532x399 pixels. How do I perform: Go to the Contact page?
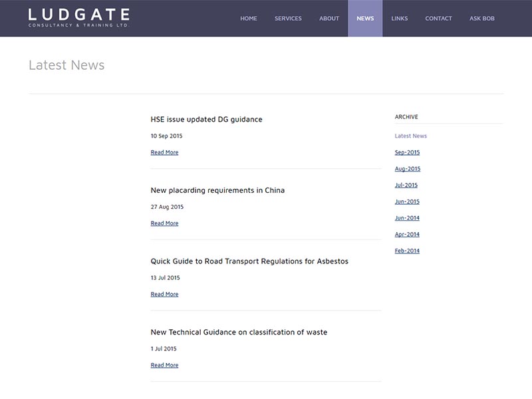tap(438, 19)
